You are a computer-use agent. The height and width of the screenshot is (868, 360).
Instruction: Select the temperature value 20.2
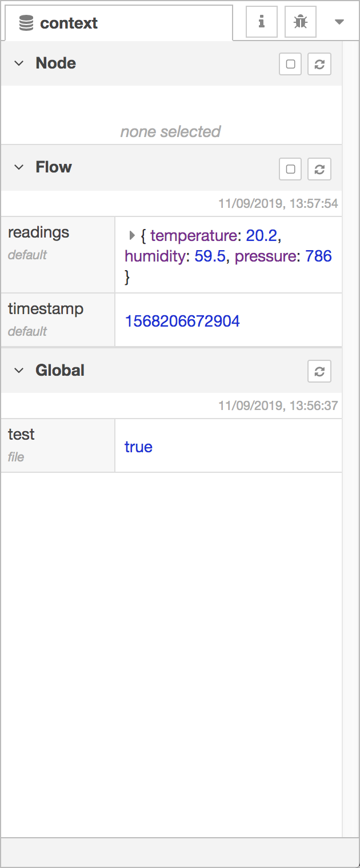(263, 235)
